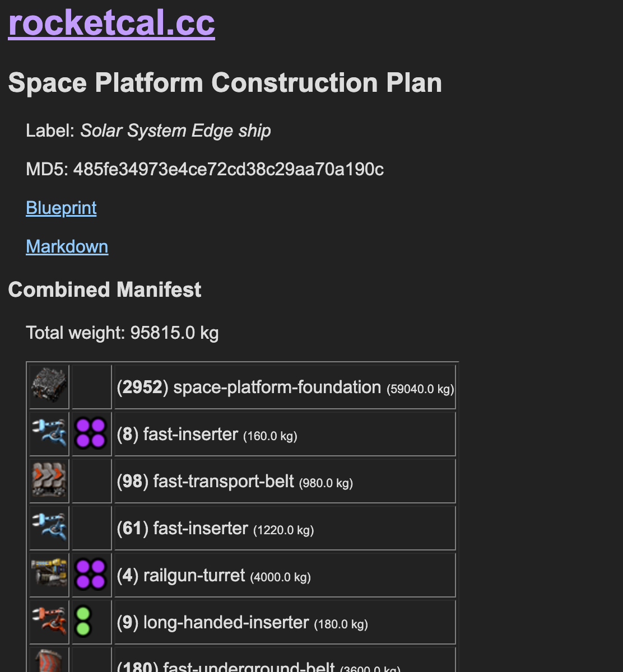Click the long-handed-inserter item icon

tap(49, 622)
